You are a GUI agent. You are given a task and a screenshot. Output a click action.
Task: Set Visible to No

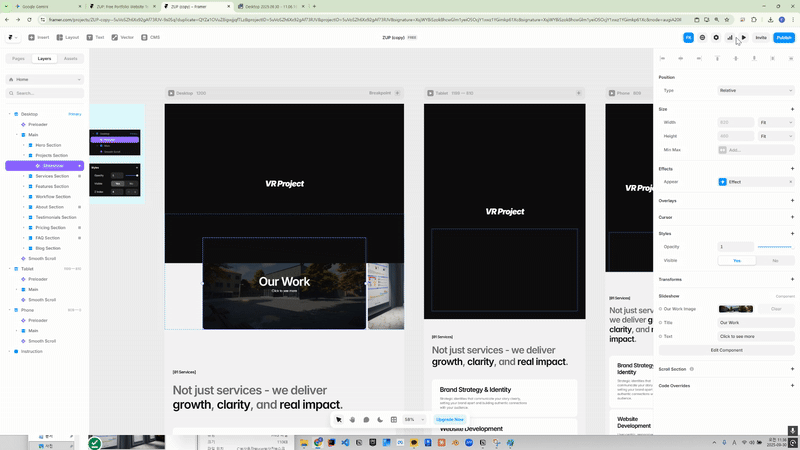click(x=775, y=260)
